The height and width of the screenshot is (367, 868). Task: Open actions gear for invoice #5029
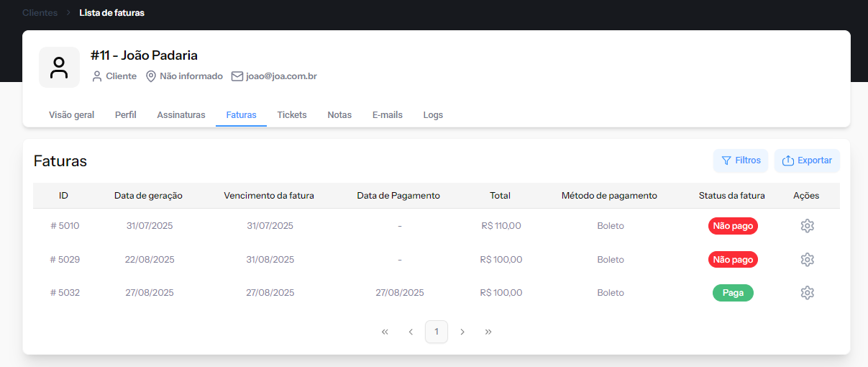(807, 259)
